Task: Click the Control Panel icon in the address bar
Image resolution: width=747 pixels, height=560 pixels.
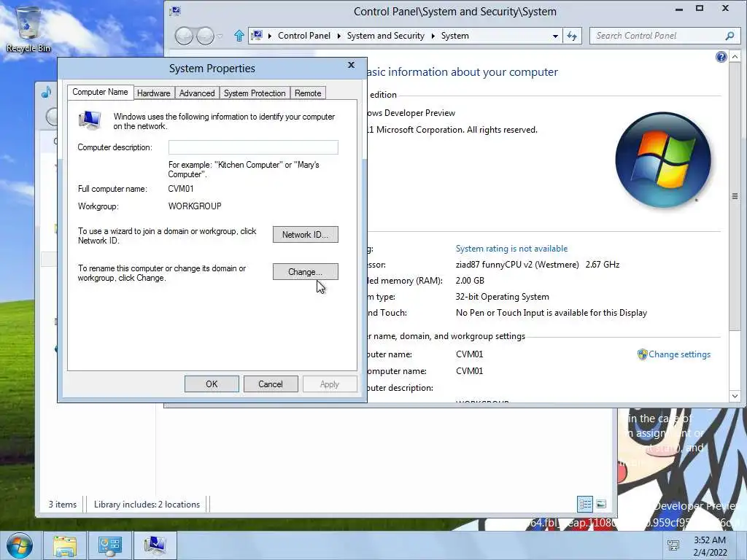Action: click(x=258, y=35)
